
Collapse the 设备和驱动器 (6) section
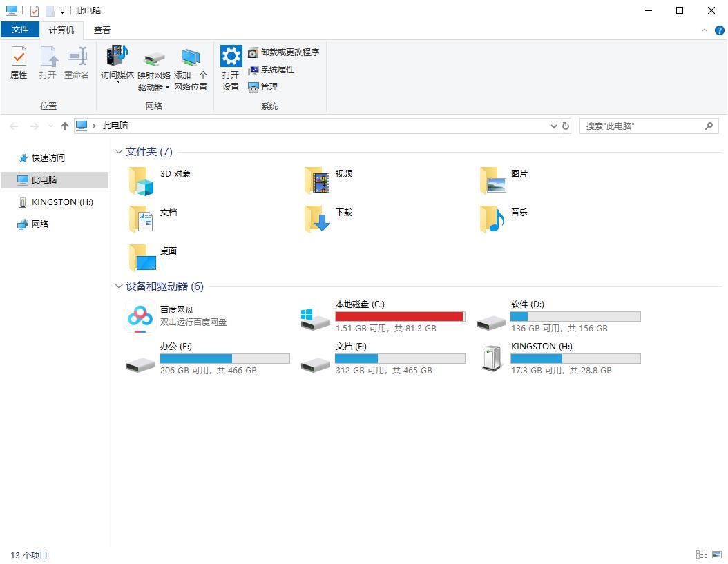click(118, 286)
